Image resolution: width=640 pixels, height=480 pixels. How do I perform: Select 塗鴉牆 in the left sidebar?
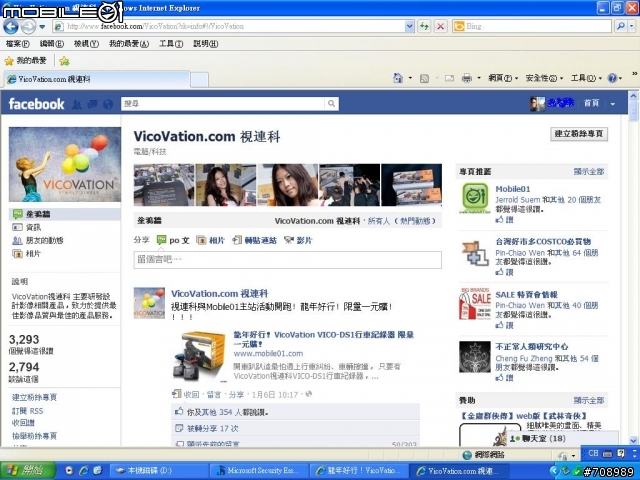pos(64,214)
